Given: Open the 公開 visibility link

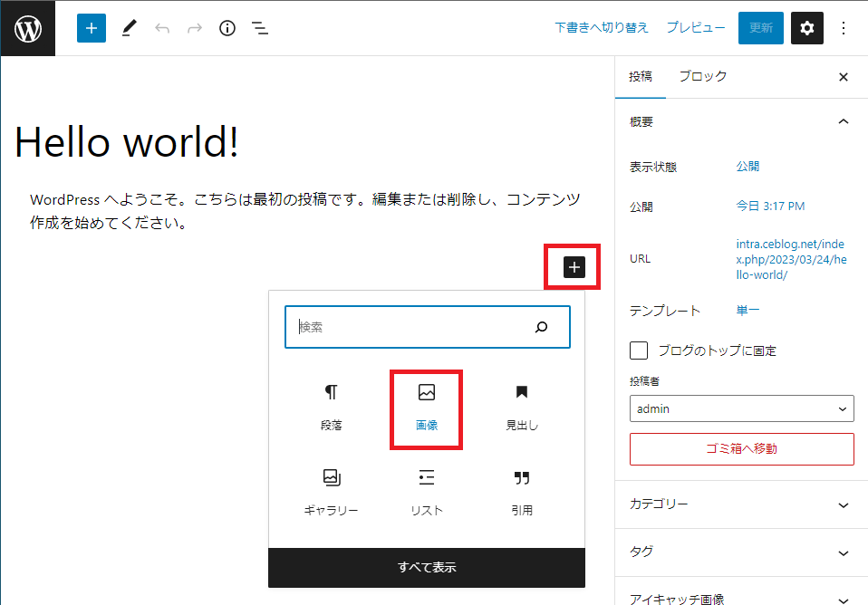Looking at the screenshot, I should (x=747, y=167).
